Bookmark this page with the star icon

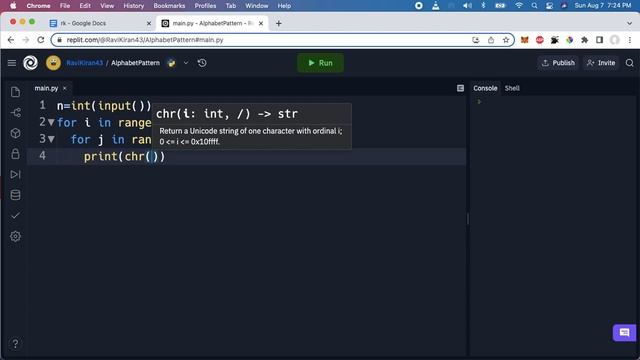506,40
